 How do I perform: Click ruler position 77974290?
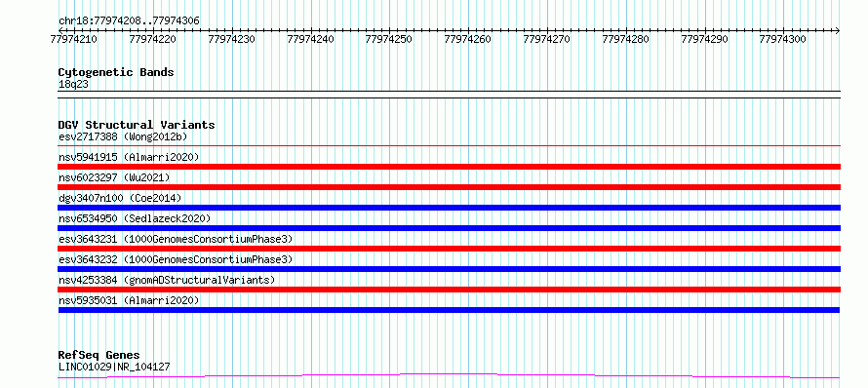click(x=705, y=40)
